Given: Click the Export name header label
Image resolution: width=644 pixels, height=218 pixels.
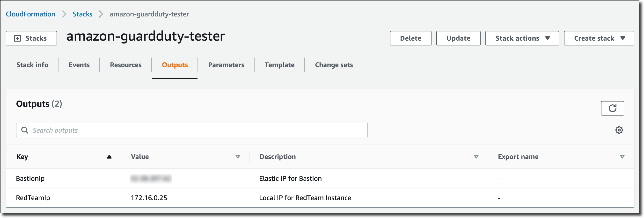Looking at the screenshot, I should [518, 157].
